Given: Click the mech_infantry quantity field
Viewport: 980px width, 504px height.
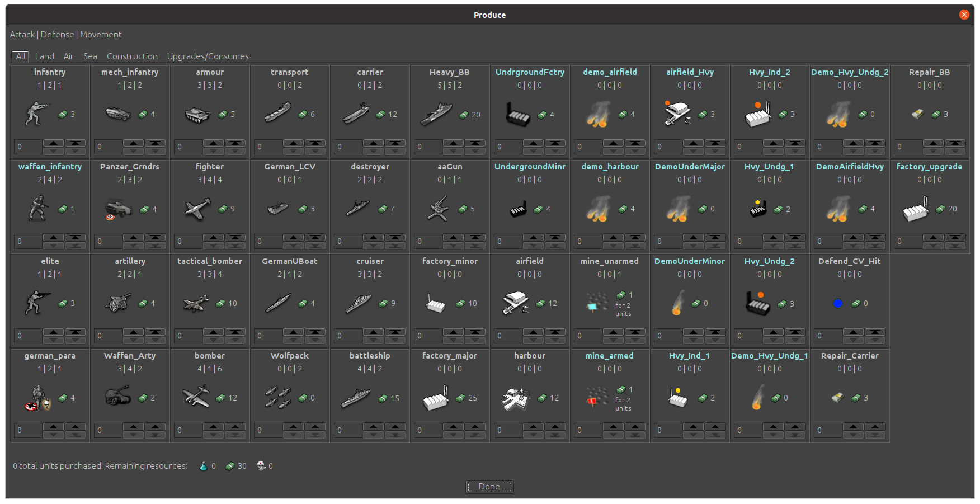Looking at the screenshot, I should [x=107, y=147].
